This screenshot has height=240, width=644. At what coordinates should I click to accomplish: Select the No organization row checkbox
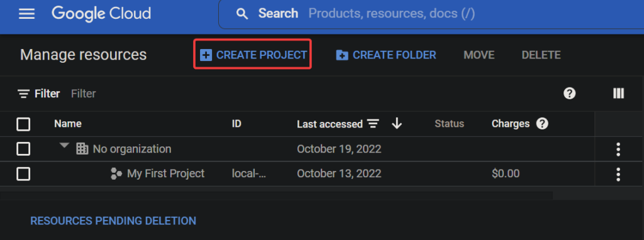click(x=23, y=149)
